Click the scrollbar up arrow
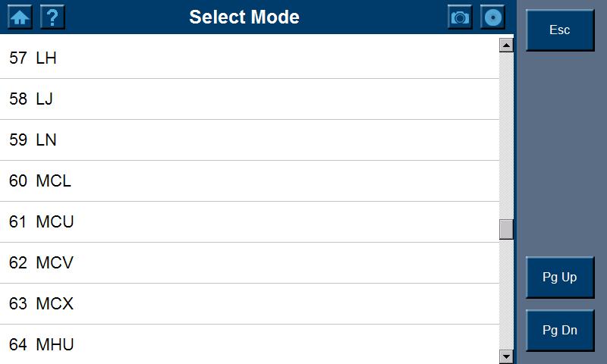The height and width of the screenshot is (364, 607). [506, 45]
